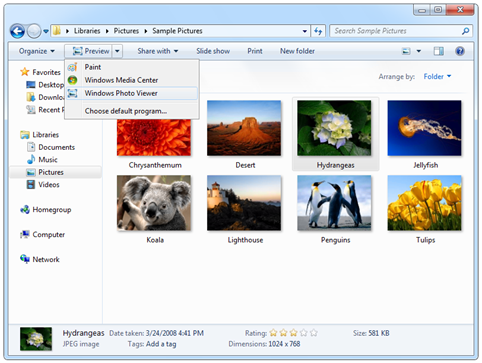This screenshot has width=482, height=363.
Task: Select the Penguins thumbnail
Action: [334, 203]
